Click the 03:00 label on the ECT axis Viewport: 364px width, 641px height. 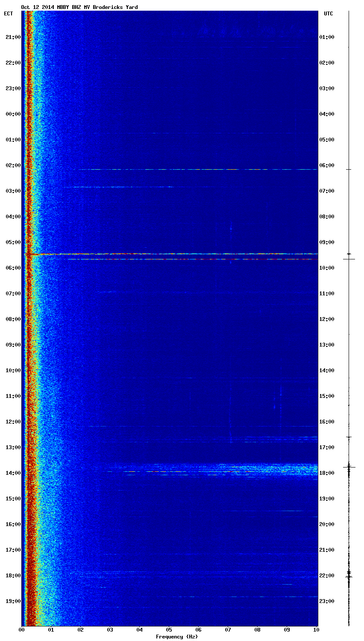click(x=13, y=191)
